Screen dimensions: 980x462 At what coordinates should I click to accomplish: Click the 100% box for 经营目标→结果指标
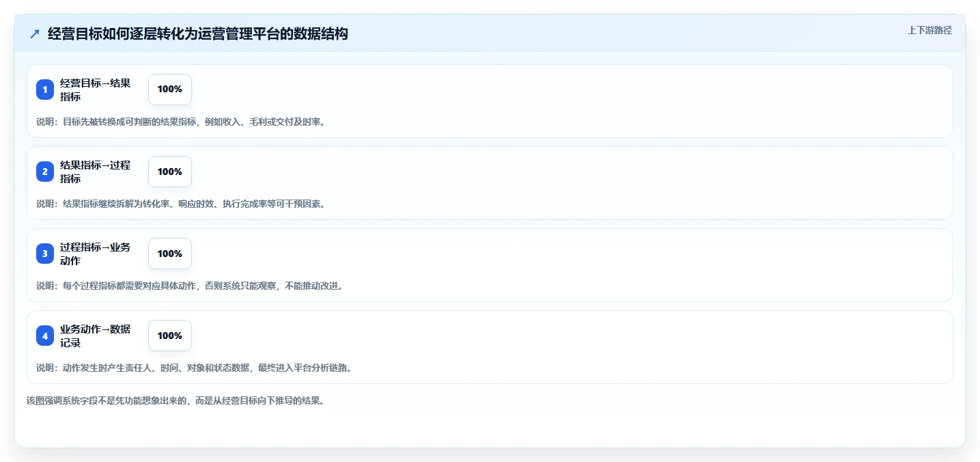170,90
